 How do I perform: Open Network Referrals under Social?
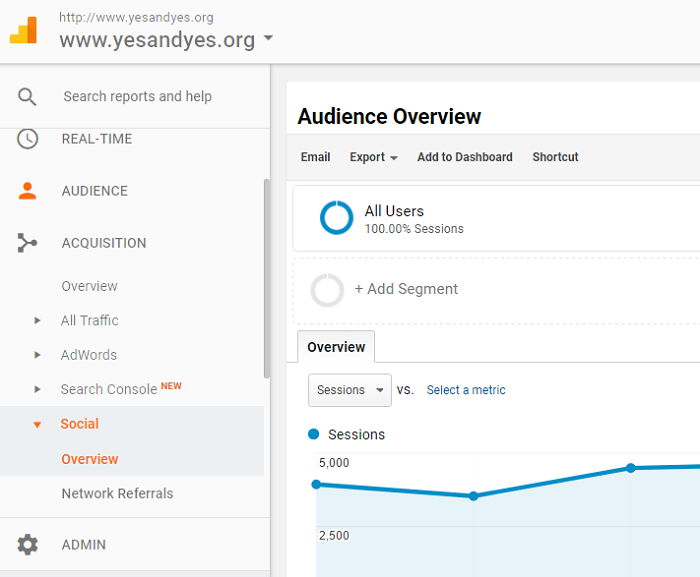tap(117, 493)
